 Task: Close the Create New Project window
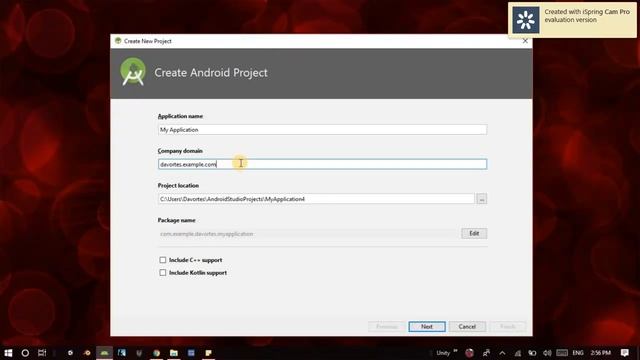point(525,41)
